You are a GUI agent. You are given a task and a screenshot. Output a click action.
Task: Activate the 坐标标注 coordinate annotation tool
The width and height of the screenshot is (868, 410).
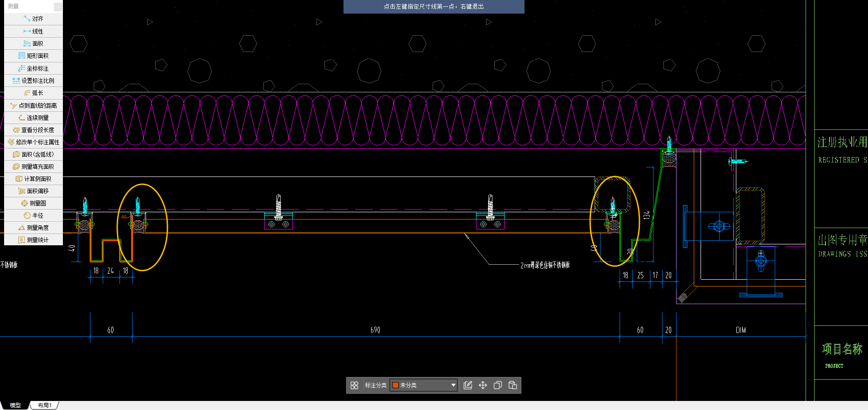coord(33,68)
